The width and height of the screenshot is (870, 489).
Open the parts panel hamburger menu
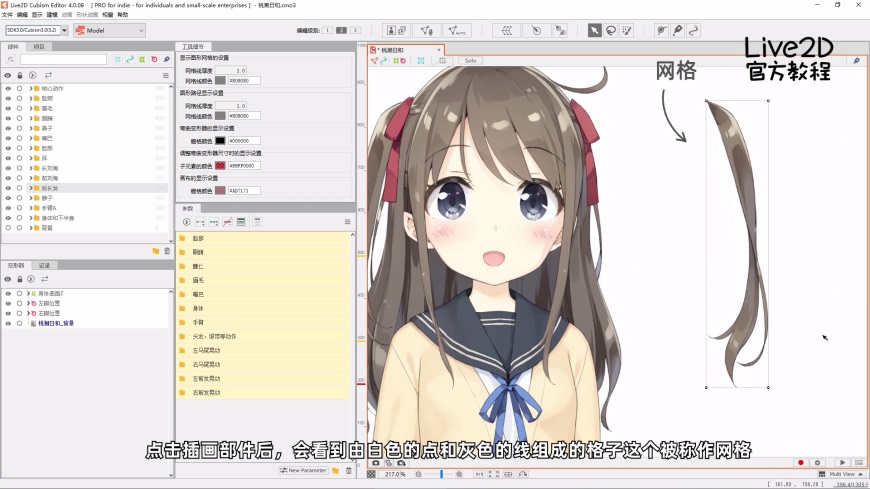tap(165, 75)
